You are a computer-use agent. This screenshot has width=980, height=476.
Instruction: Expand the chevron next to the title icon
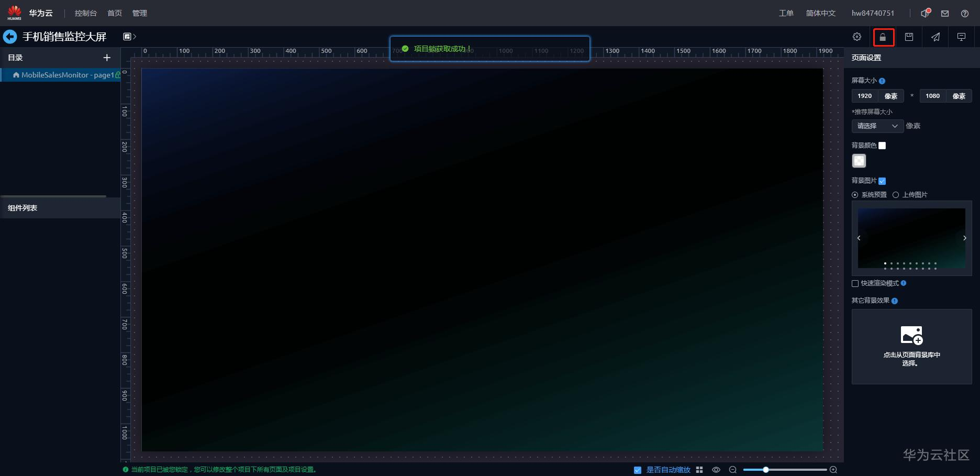pyautogui.click(x=135, y=36)
